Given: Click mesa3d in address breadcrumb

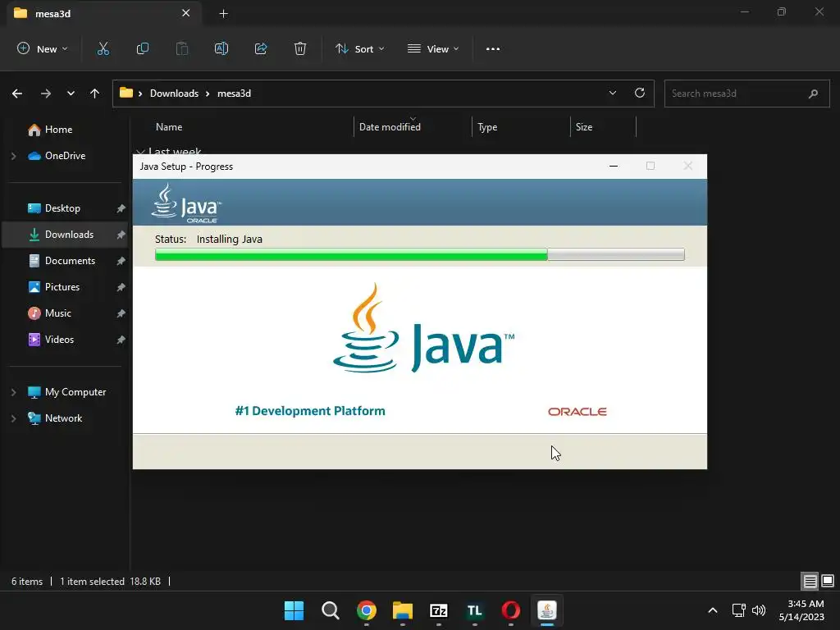Looking at the screenshot, I should tap(234, 94).
